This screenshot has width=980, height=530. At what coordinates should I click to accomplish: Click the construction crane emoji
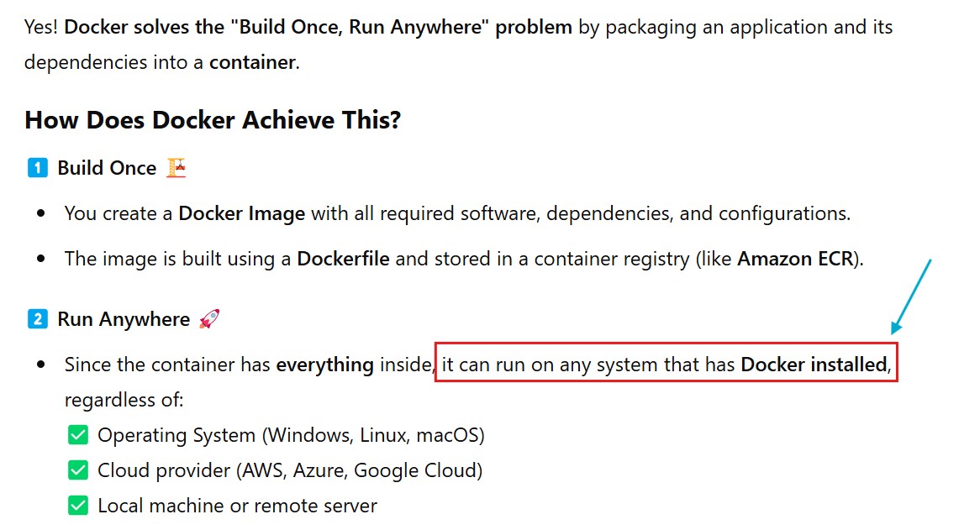[x=176, y=167]
